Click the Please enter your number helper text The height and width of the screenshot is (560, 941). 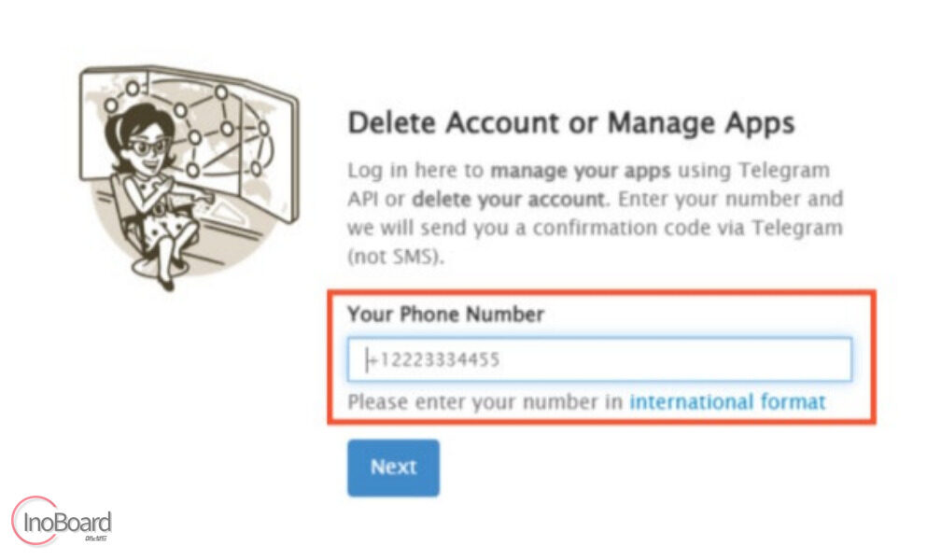485,401
